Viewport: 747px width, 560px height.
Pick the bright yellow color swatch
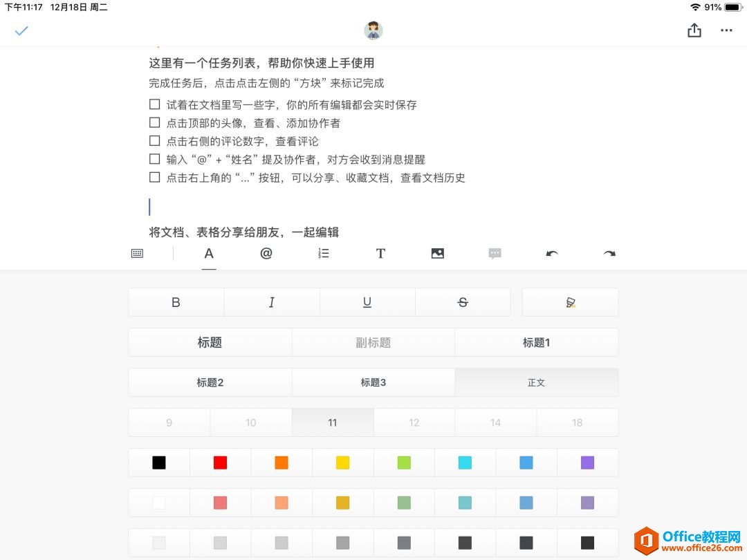[342, 463]
